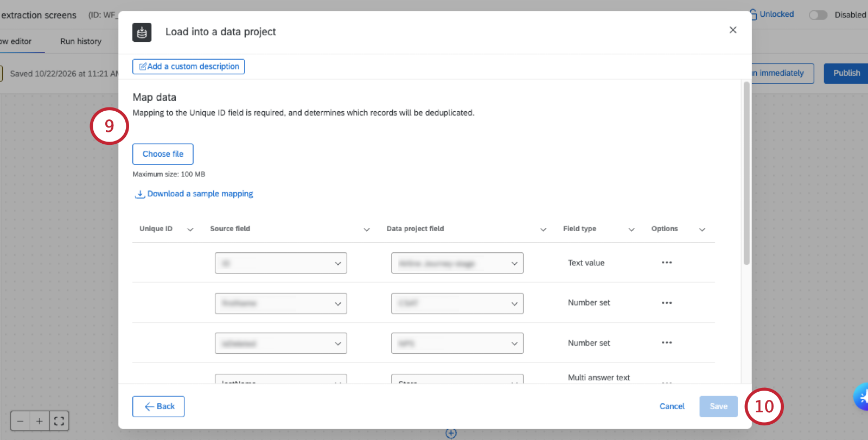Open options for second Number set row
This screenshot has height=440, width=868.
coord(667,343)
